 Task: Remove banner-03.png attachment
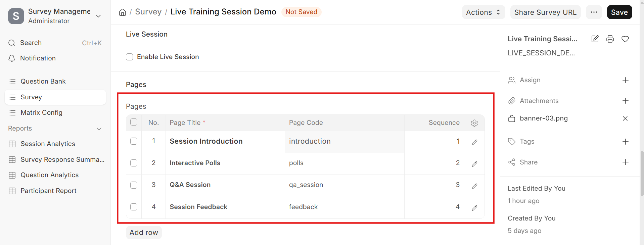click(x=625, y=118)
